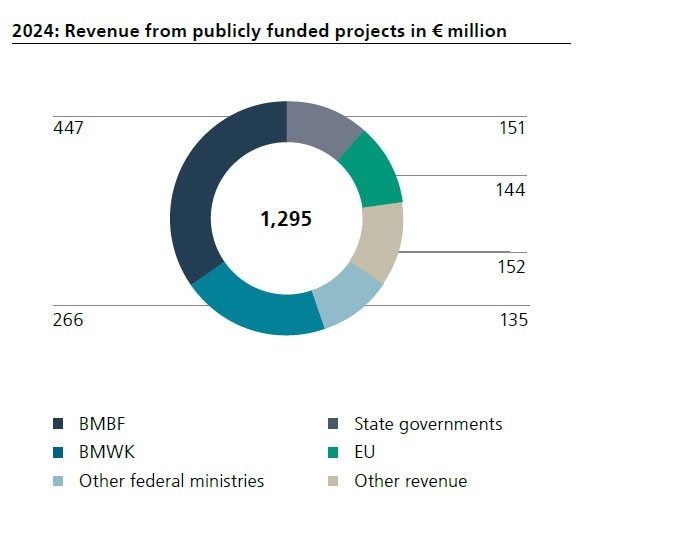Click the State governments legend swatch
This screenshot has height=559, width=676.
[332, 424]
